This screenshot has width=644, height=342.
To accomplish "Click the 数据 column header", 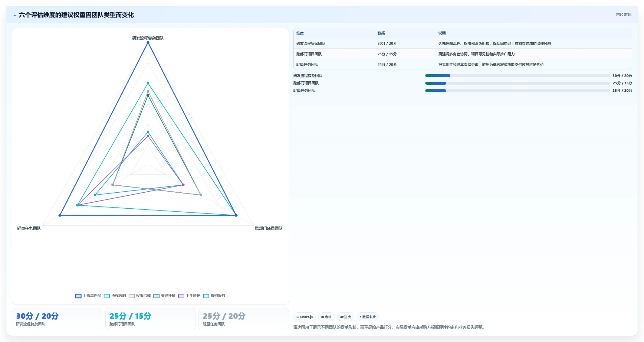I will [x=381, y=33].
